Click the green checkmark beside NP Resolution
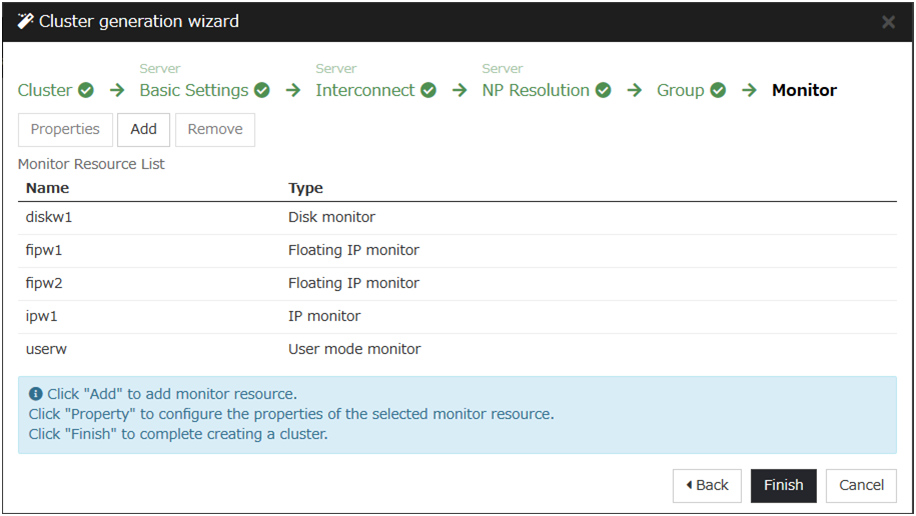Image resolution: width=916 pixels, height=516 pixels. [603, 90]
